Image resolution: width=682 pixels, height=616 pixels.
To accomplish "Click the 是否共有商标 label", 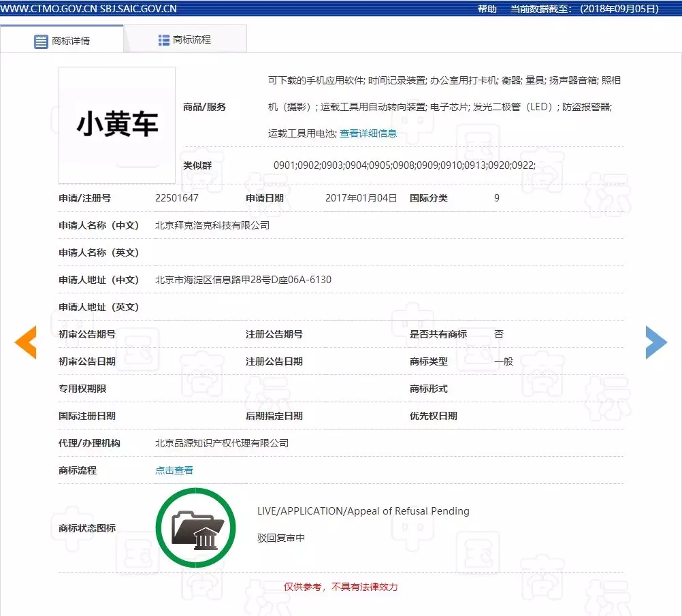I will tap(438, 334).
